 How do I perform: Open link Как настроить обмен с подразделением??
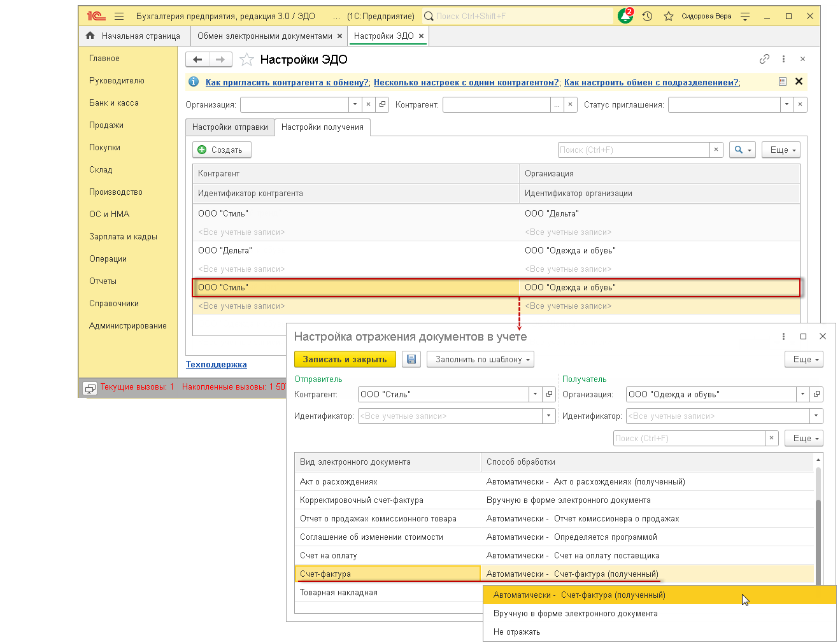coord(651,82)
